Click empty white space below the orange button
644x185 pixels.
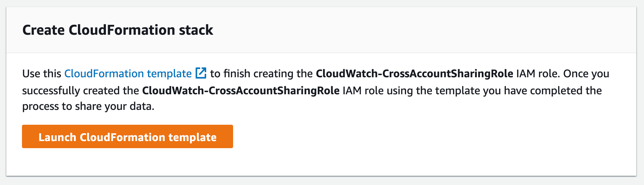[128, 162]
